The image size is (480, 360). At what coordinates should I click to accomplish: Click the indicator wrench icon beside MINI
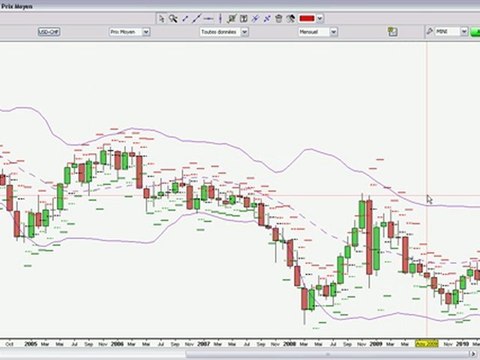[429, 31]
